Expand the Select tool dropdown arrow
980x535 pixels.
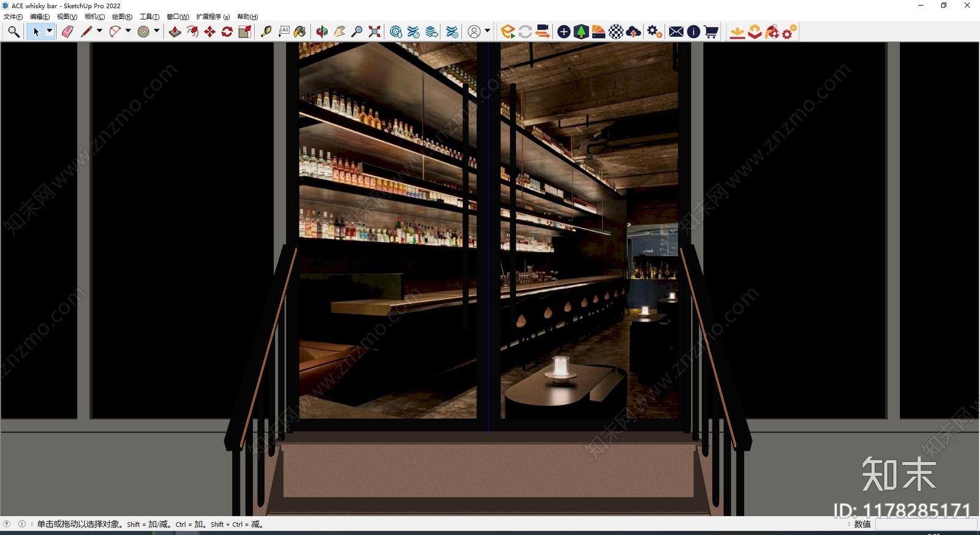[x=50, y=31]
